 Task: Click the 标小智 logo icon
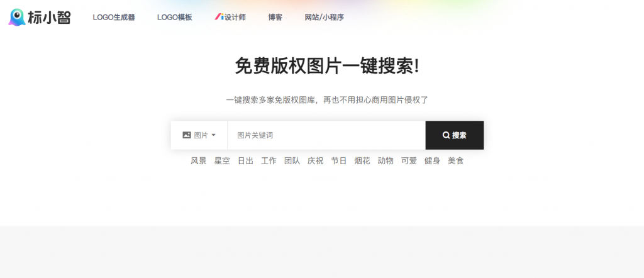coord(40,17)
